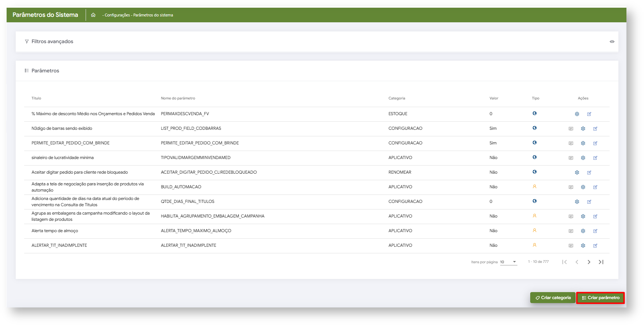Click the globe type icon for PERMAXDESCVENDA_FV

(535, 113)
